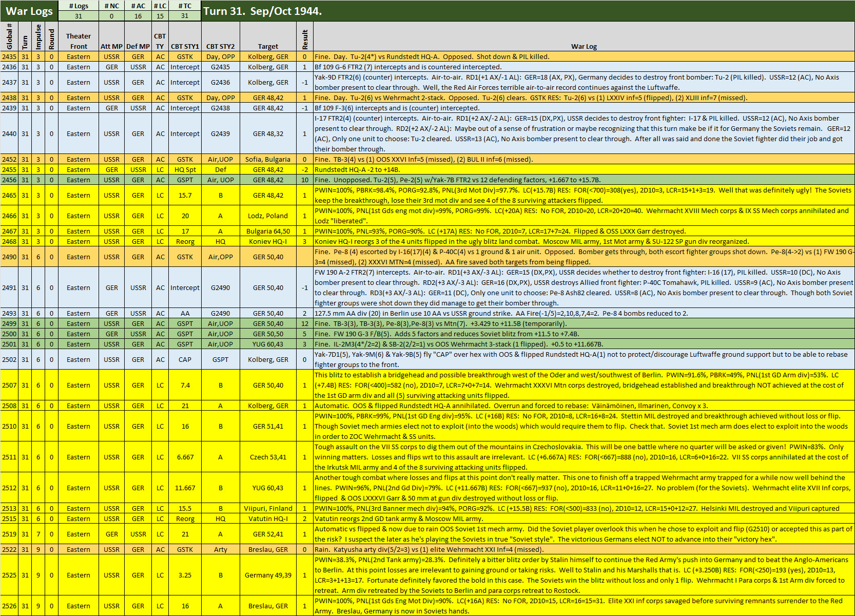This screenshot has width=855, height=616.
Task: Select the "Theater Front" column header
Action: click(77, 40)
